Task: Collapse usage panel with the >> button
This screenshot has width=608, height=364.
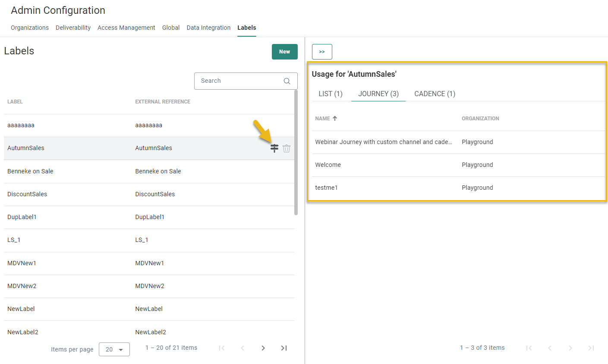Action: (322, 52)
